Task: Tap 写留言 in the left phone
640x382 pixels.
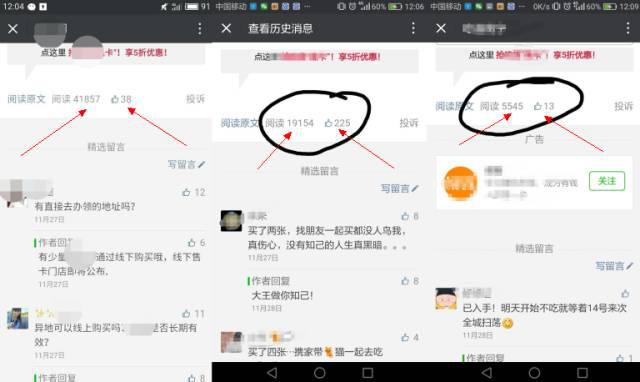Action: point(186,164)
